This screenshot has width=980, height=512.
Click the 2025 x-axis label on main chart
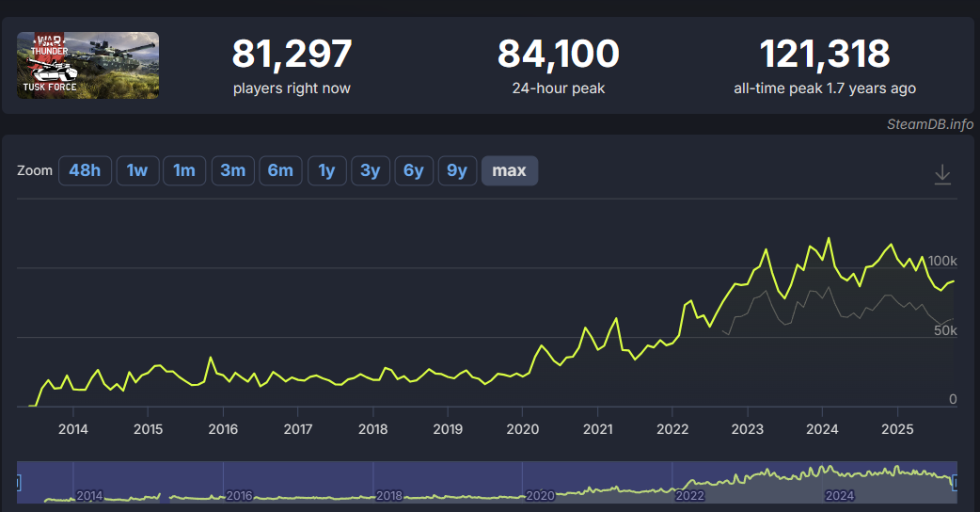coord(897,429)
